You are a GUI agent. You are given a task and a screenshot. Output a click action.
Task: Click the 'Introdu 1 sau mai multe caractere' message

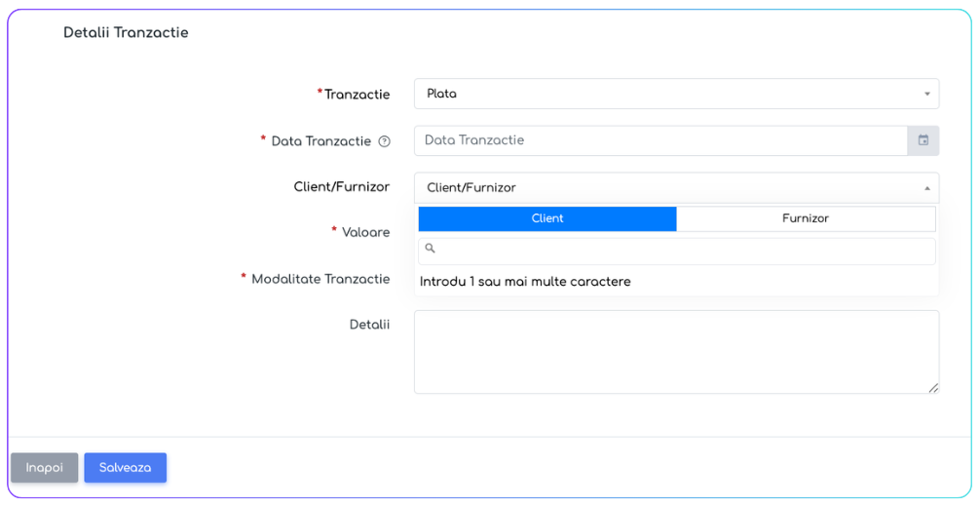coord(525,282)
